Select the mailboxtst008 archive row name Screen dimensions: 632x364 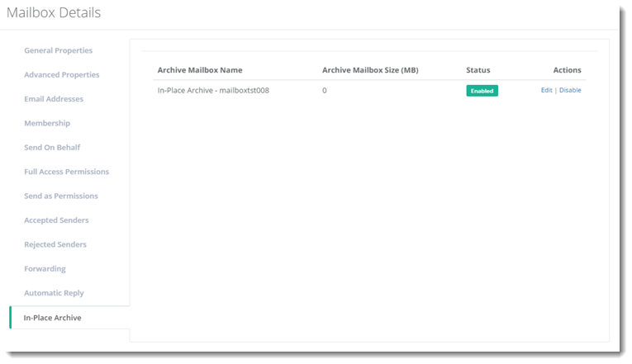pos(212,90)
